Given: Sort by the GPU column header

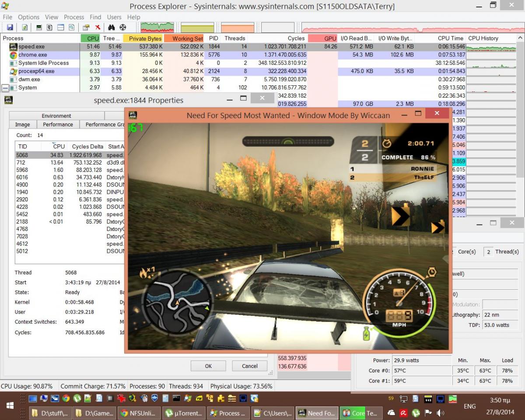Looking at the screenshot, I should 323,38.
